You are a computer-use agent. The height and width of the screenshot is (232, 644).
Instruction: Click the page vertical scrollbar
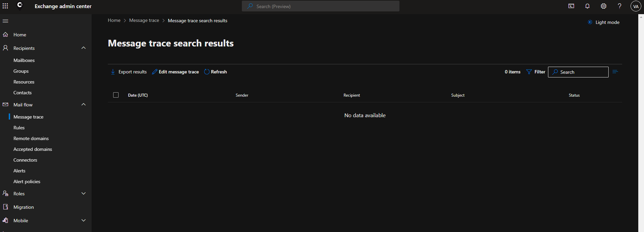(x=641, y=123)
